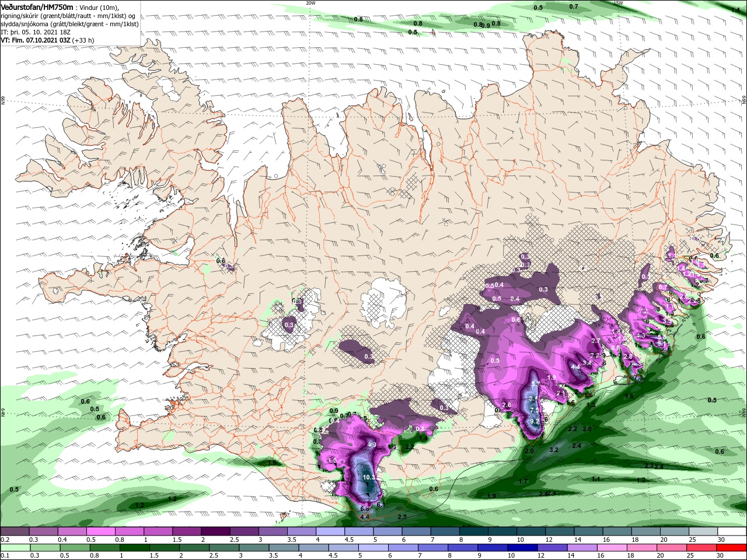Select the 2.5 grey-green swatch in the lower scale
Viewport: 747px width, 560px height.
click(225, 548)
